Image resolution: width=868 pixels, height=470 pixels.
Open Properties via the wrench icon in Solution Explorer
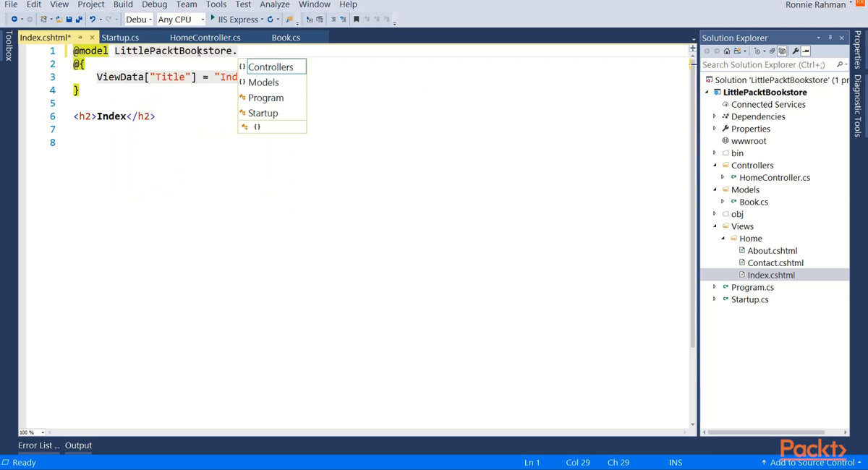795,51
